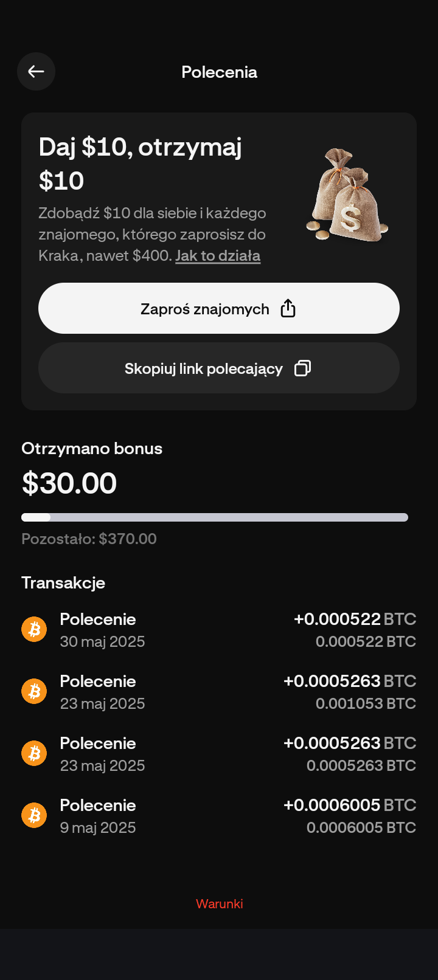
Task: Click the copy icon beside Skopiuj link polecający
Action: (302, 368)
